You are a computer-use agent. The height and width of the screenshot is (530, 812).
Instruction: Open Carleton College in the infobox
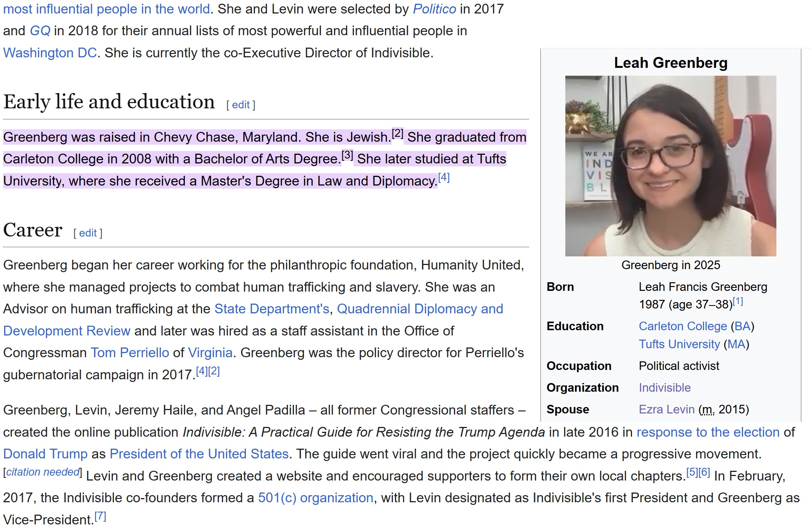coord(683,326)
